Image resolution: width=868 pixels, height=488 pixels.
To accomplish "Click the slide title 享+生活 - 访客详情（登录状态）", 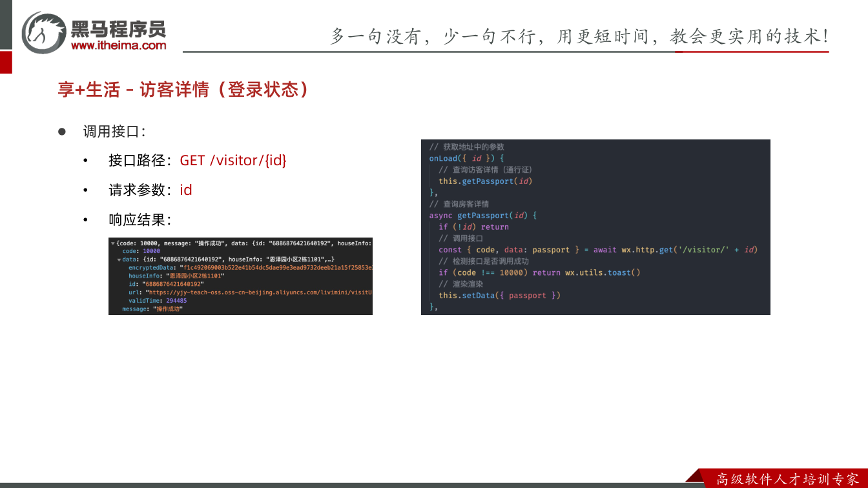I will point(183,90).
